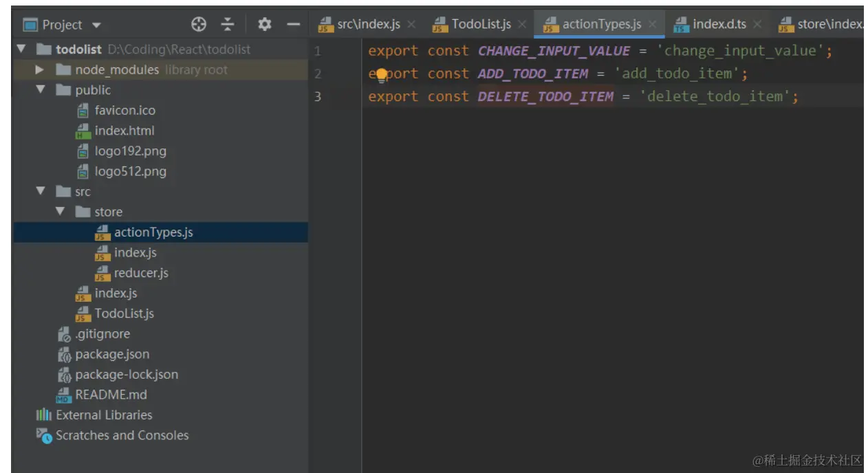
Task: Open reducer.js in project tree
Action: click(x=141, y=273)
